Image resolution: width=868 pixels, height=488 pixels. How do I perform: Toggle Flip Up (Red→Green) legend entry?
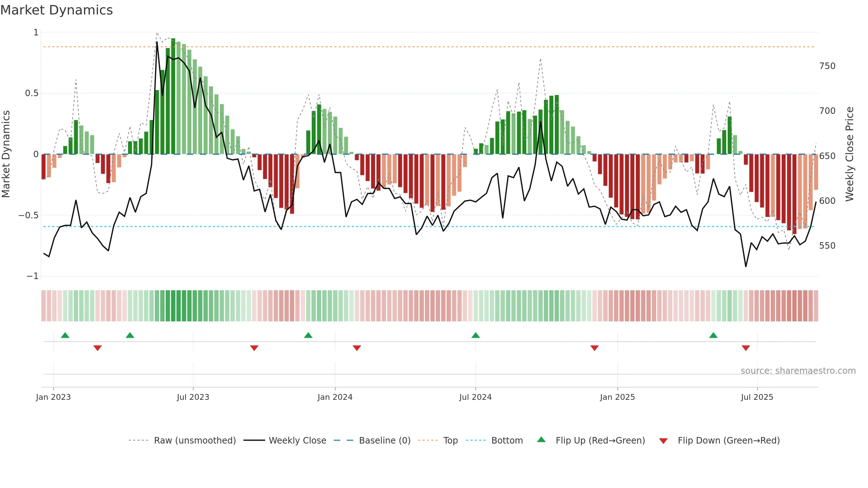point(591,440)
